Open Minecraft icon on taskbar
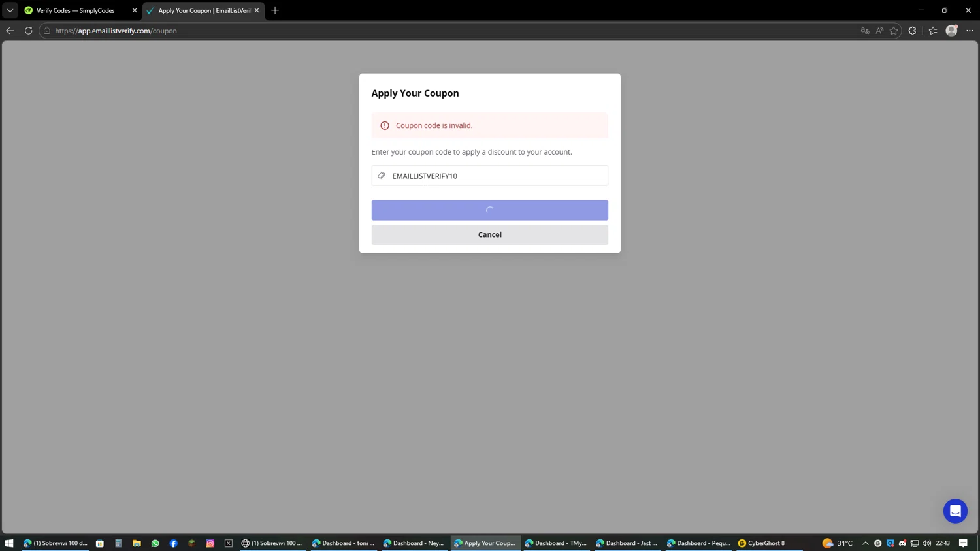980x551 pixels. (x=191, y=543)
